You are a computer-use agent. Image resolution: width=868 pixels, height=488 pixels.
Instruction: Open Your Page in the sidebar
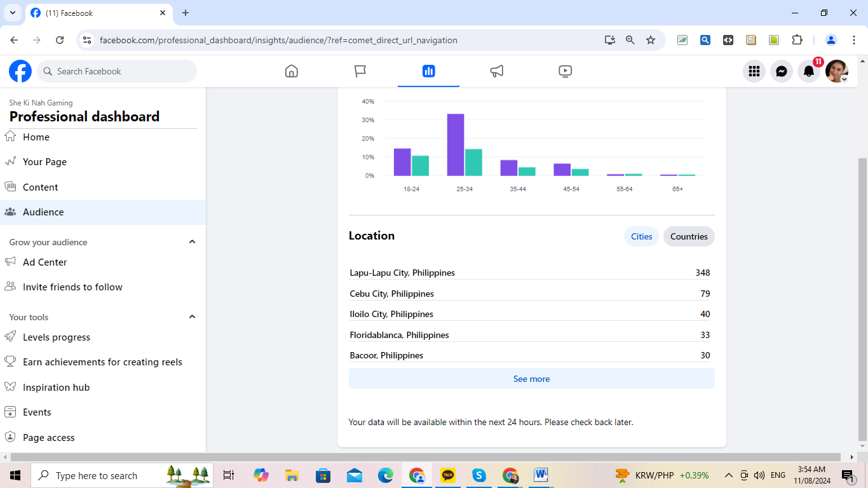click(x=103, y=162)
